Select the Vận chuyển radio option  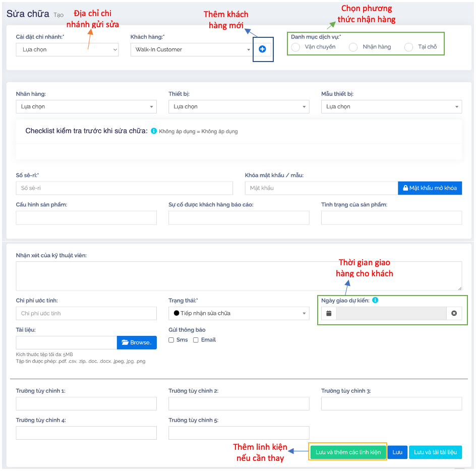(x=295, y=47)
